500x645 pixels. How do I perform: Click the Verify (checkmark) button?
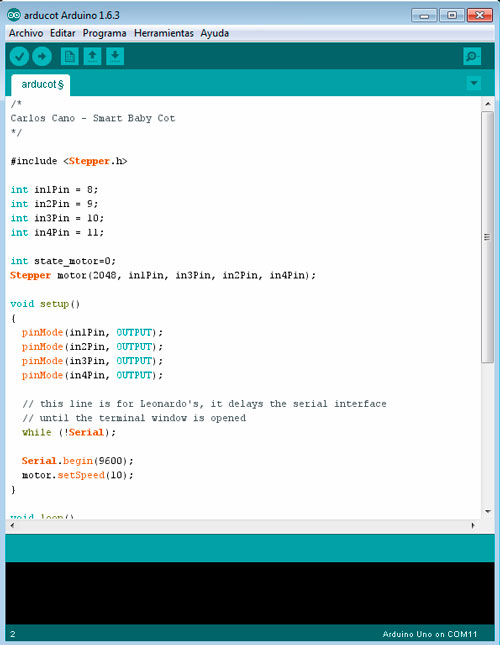click(19, 56)
